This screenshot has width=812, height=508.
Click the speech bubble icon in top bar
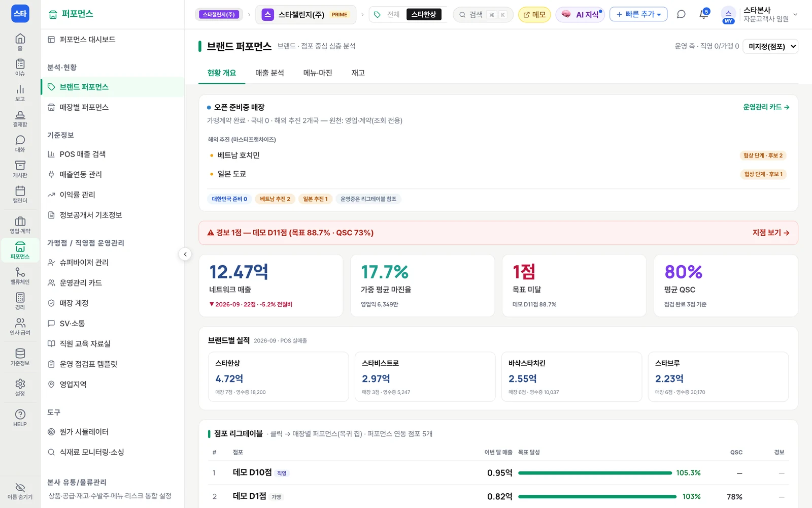pos(681,14)
